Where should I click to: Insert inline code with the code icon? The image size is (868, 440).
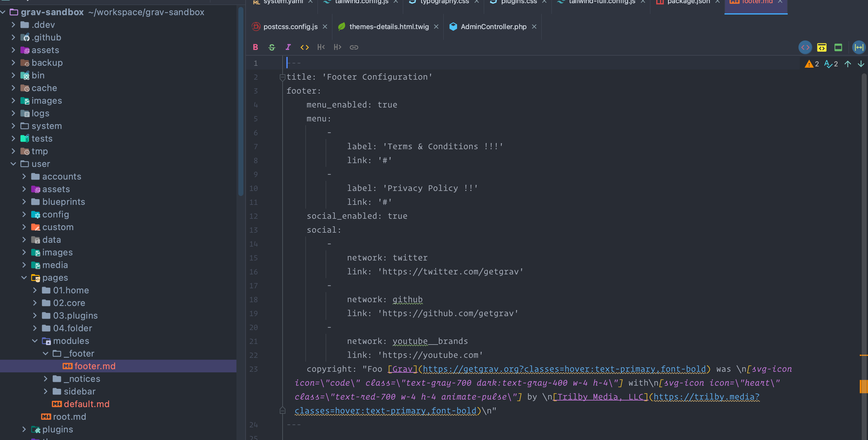(x=304, y=47)
